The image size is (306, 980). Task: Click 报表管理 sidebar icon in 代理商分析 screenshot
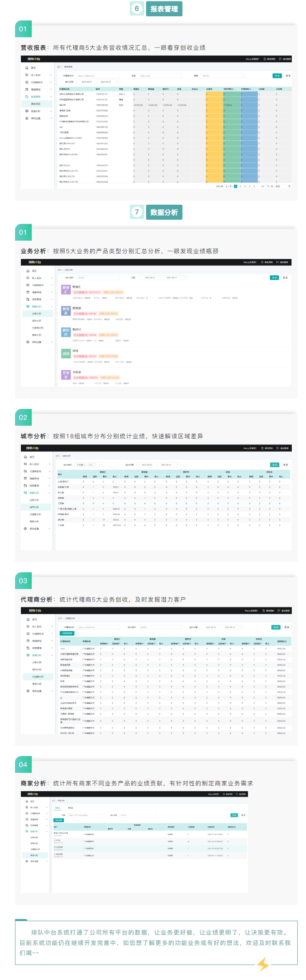pos(28,648)
